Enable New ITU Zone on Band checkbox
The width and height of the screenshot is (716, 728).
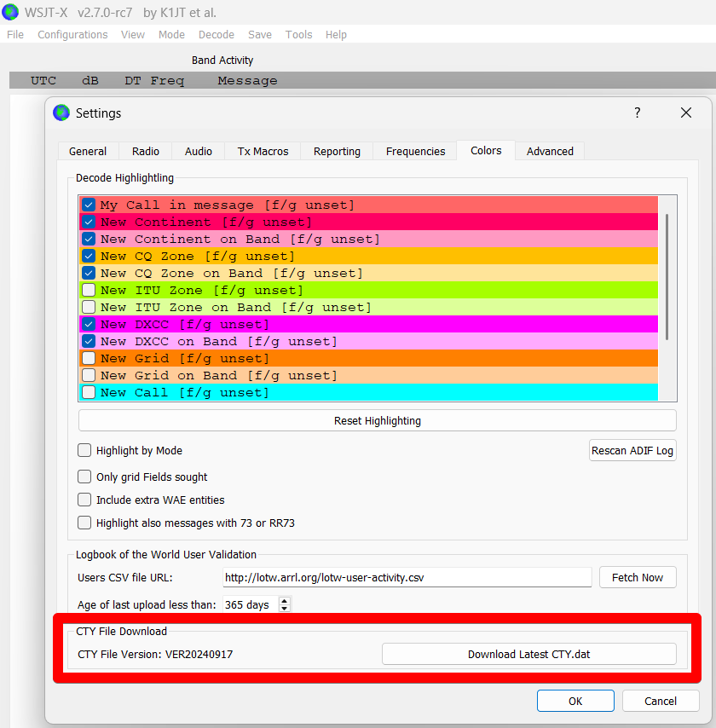[89, 308]
